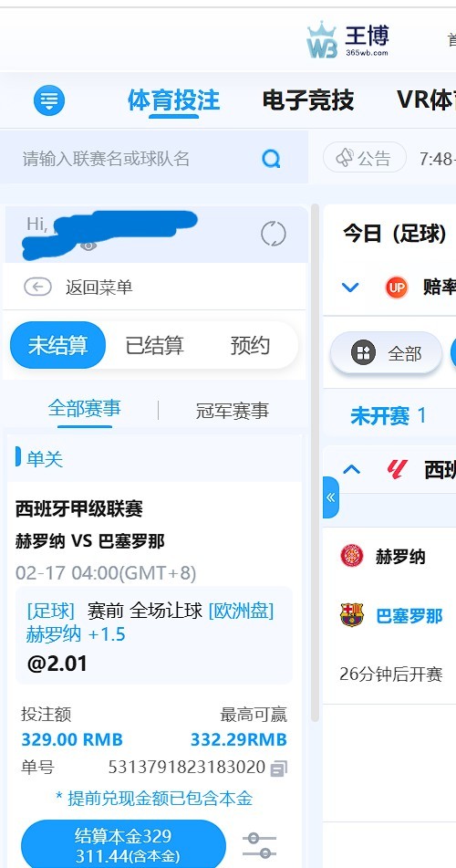The width and height of the screenshot is (456, 868).
Task: Click the search magnifier icon
Action: (271, 159)
